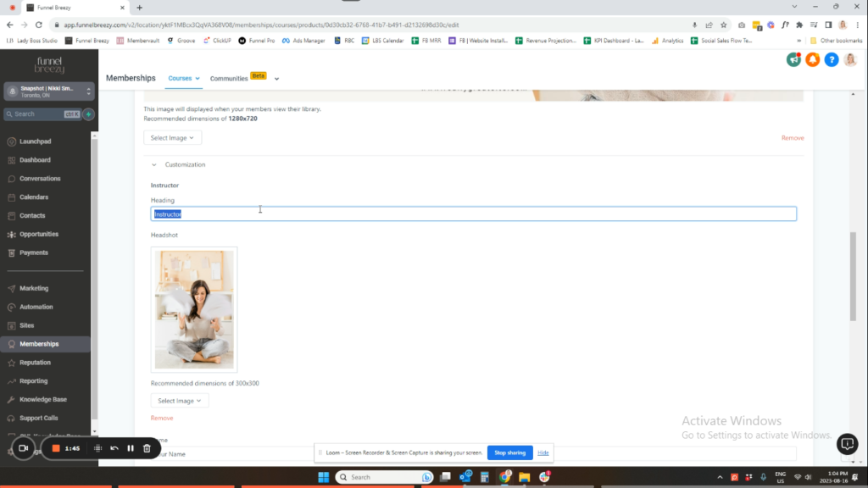This screenshot has height=488, width=868.
Task: Bookmark this page with the star icon
Action: pyautogui.click(x=722, y=25)
